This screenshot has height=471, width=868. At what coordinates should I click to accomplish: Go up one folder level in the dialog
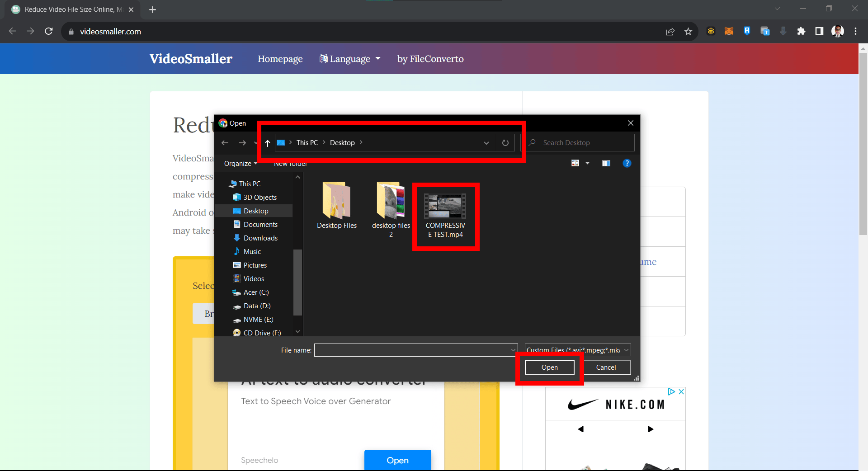(267, 143)
